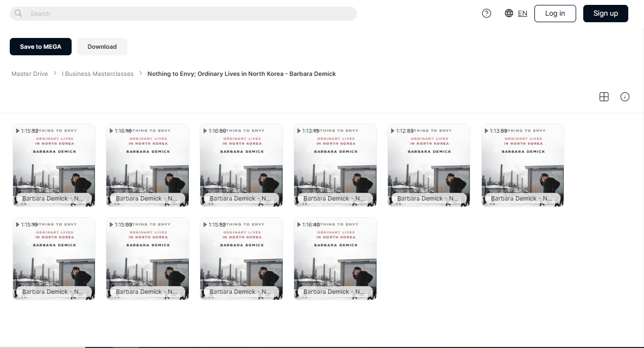Viewport: 644px width, 348px height.
Task: Click the Sign up button
Action: click(x=605, y=14)
